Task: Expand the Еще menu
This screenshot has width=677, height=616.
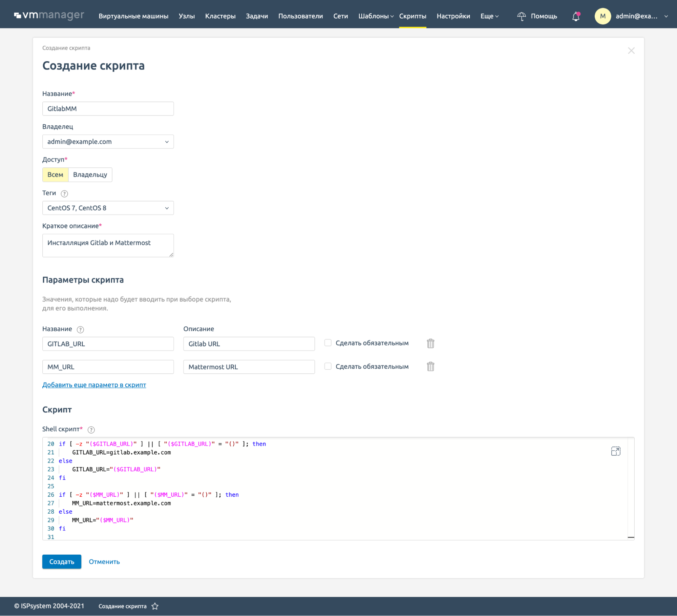Action: coord(489,16)
